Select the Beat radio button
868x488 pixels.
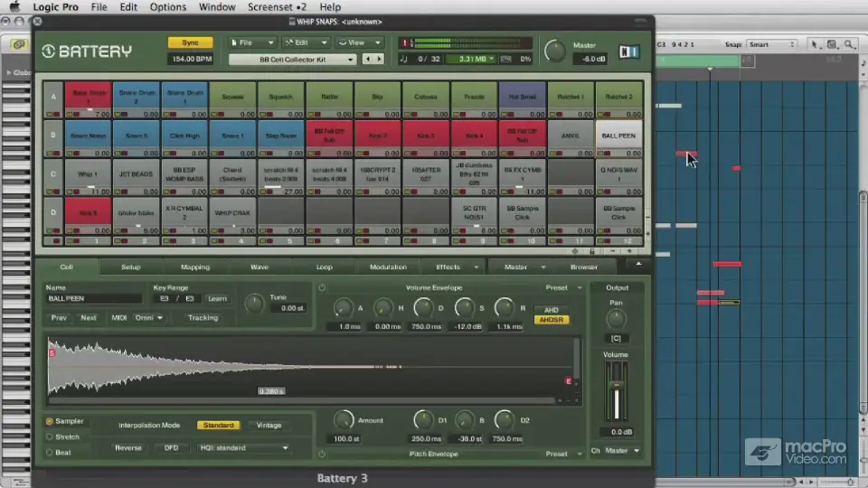point(49,453)
